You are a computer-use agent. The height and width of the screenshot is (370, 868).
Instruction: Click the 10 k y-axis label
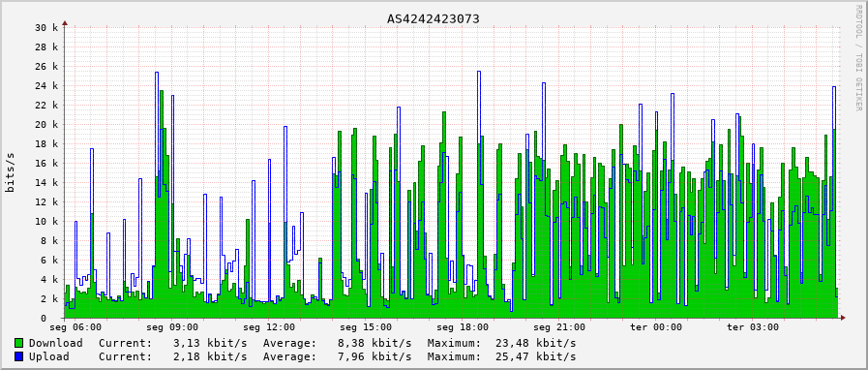(x=45, y=222)
